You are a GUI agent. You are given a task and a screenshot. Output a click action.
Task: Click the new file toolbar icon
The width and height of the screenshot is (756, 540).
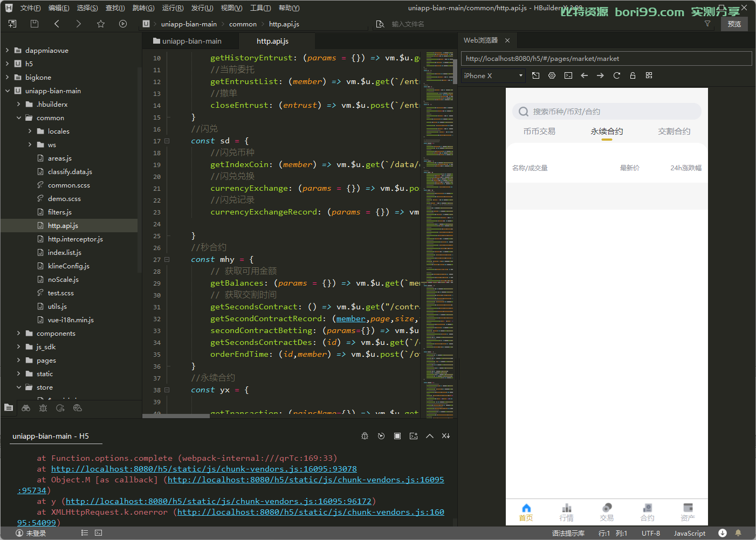pos(12,24)
